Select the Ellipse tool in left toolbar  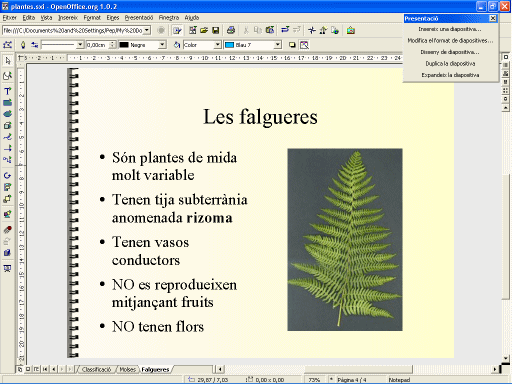(7, 114)
